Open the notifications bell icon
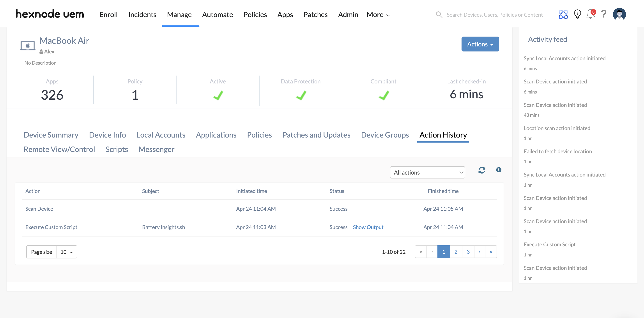This screenshot has width=644, height=318. pyautogui.click(x=591, y=14)
